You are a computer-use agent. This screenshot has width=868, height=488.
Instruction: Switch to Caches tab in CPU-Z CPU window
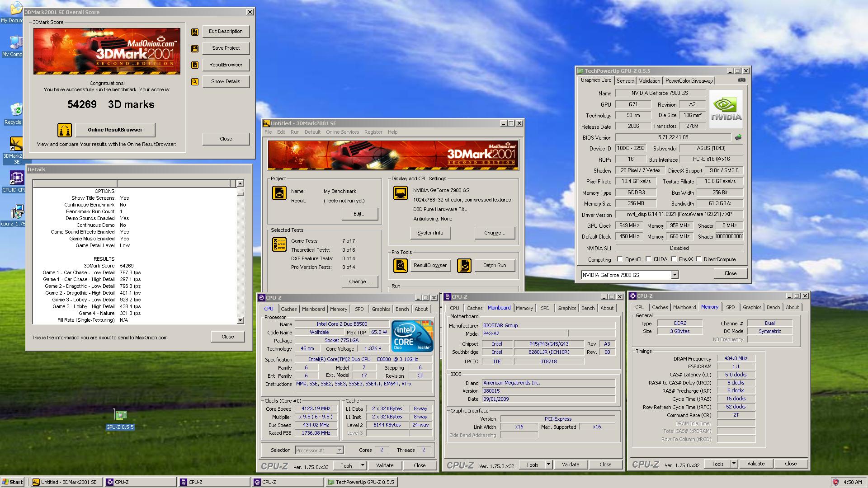click(x=288, y=309)
